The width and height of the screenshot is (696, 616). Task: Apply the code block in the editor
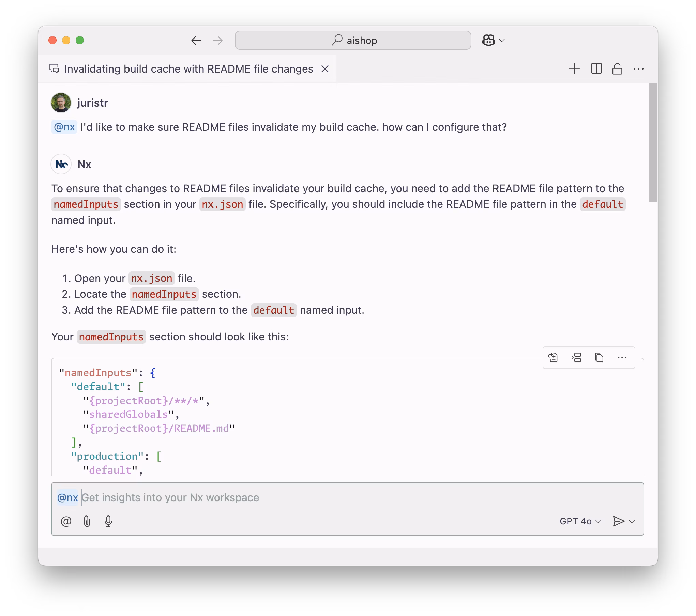pos(553,357)
